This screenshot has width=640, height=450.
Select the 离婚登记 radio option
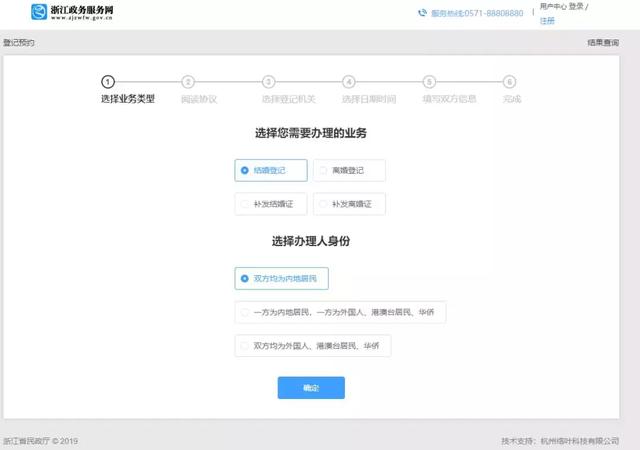point(349,170)
